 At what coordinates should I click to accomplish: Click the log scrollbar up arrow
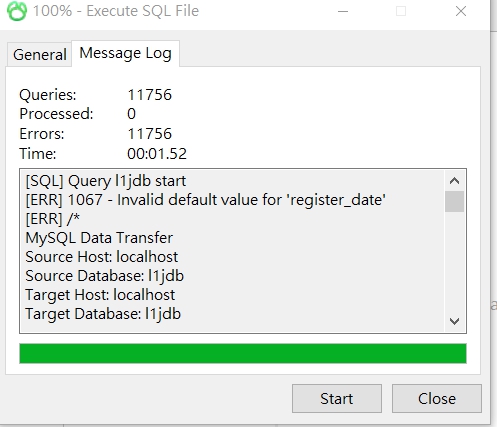[x=454, y=181]
